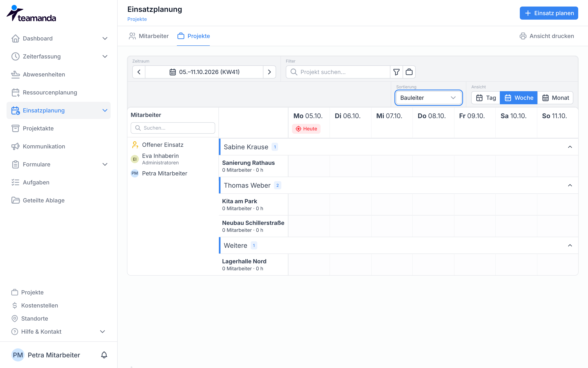This screenshot has height=368, width=588.
Task: Open Projektakte in sidebar
Action: (x=59, y=129)
